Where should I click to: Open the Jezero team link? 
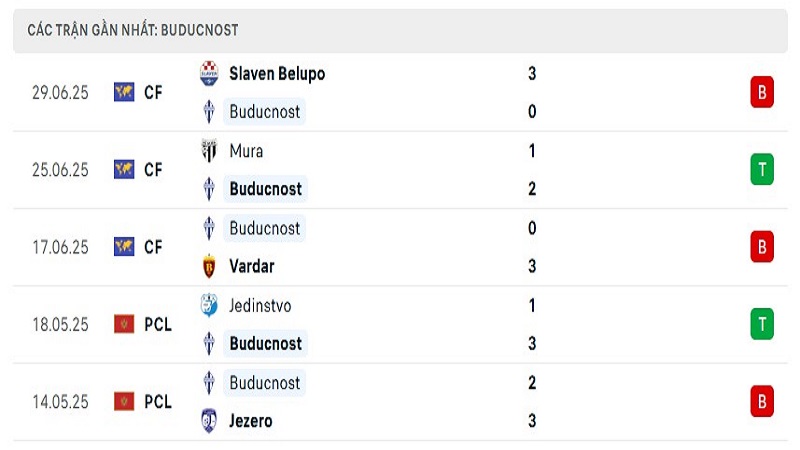(x=251, y=421)
